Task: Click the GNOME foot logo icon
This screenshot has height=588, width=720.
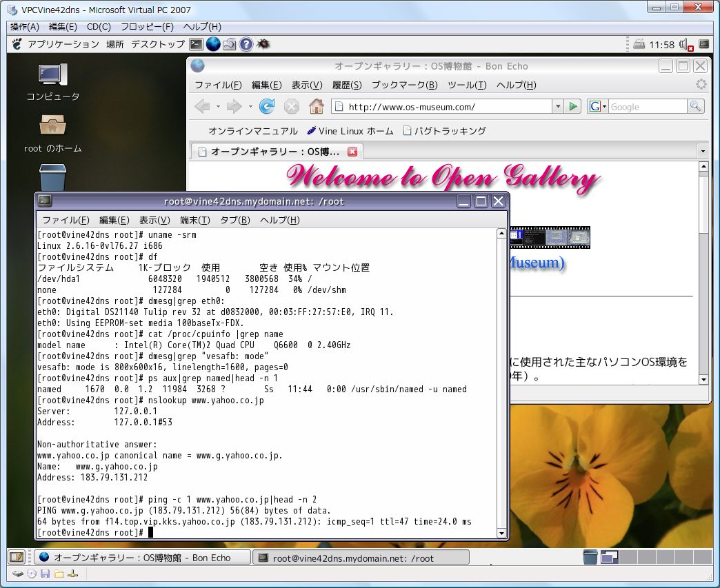Action: 17,44
